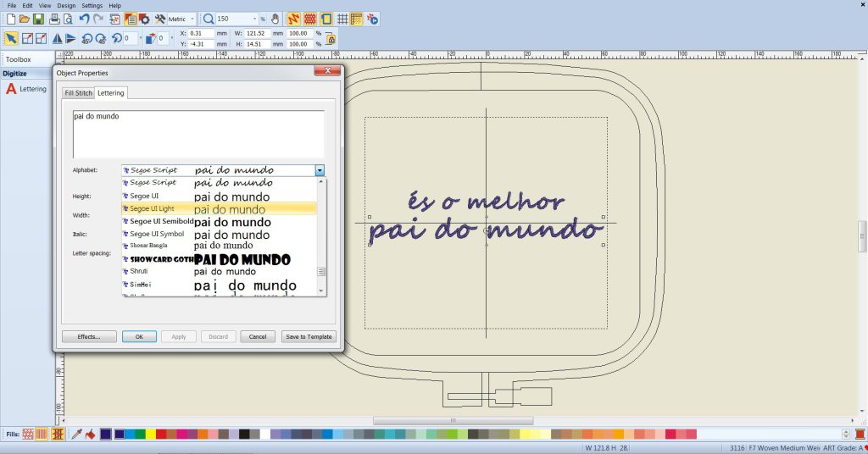
Task: Toggle the grid display icon
Action: (x=342, y=19)
